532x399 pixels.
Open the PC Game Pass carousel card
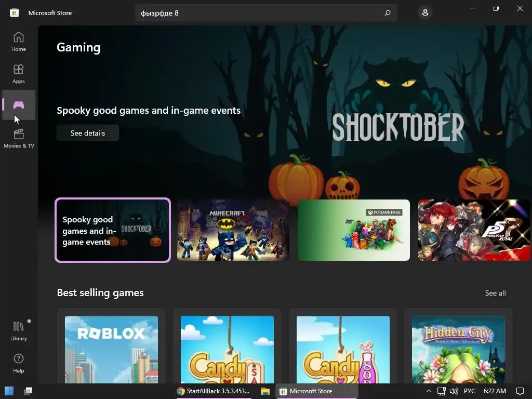click(x=353, y=230)
